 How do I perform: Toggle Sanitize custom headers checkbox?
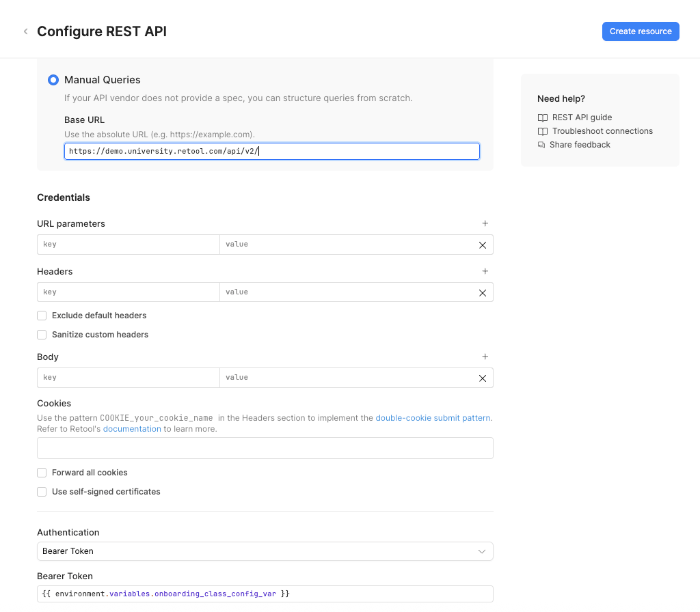pos(42,335)
